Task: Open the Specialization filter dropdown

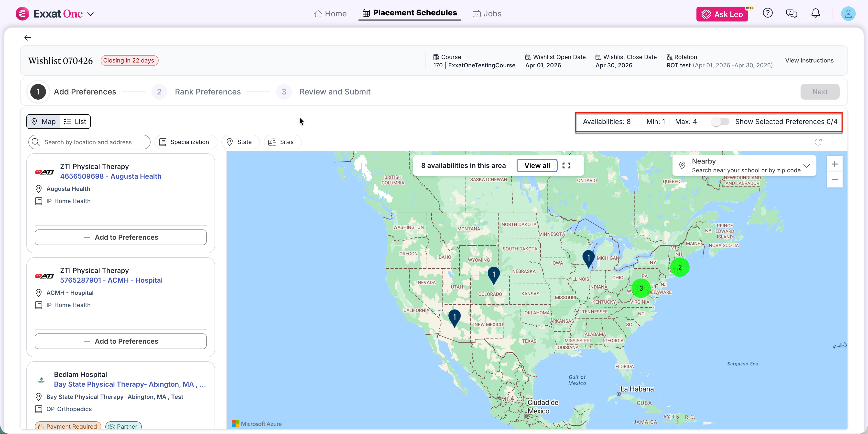Action: click(x=186, y=142)
